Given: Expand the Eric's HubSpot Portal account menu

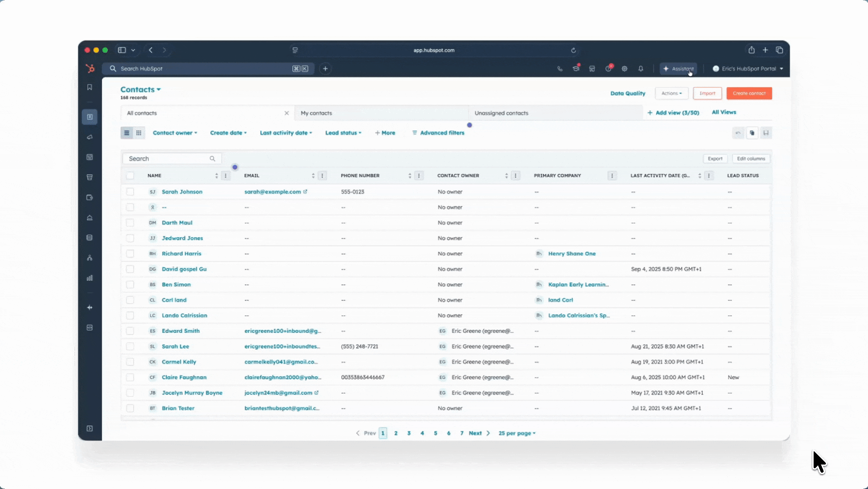Looking at the screenshot, I should 748,69.
